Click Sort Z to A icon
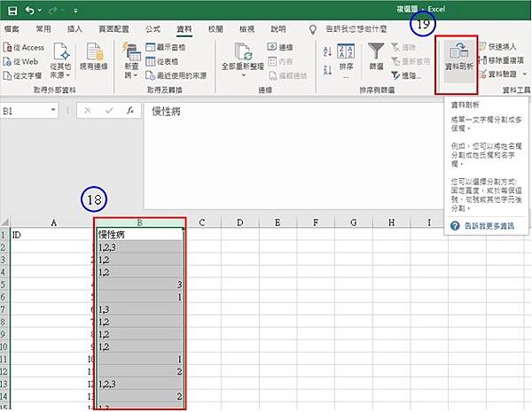 [327, 70]
